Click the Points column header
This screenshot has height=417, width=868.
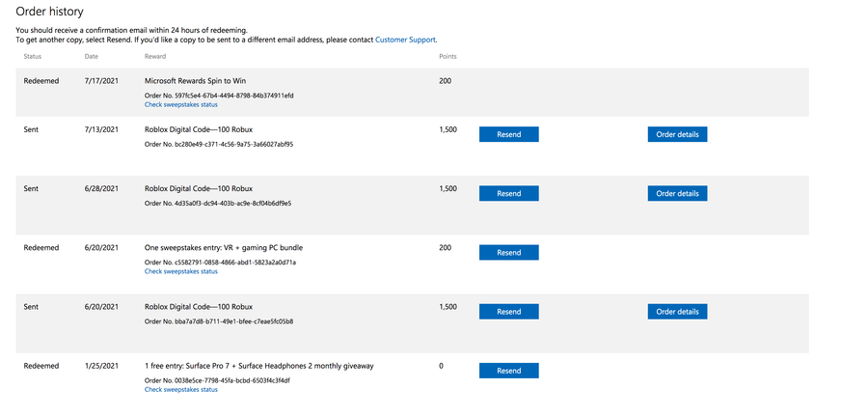(x=448, y=57)
